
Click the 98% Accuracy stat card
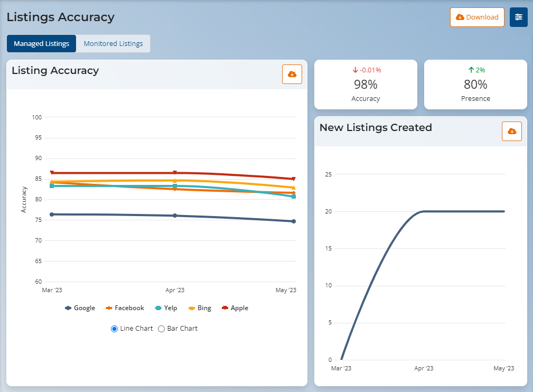pyautogui.click(x=366, y=85)
